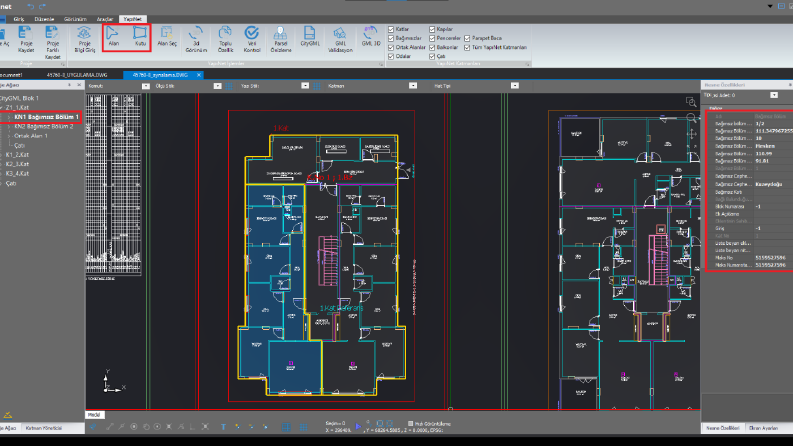Image resolution: width=793 pixels, height=446 pixels.
Task: Click the Kuzeydoğu property value
Action: 769,184
